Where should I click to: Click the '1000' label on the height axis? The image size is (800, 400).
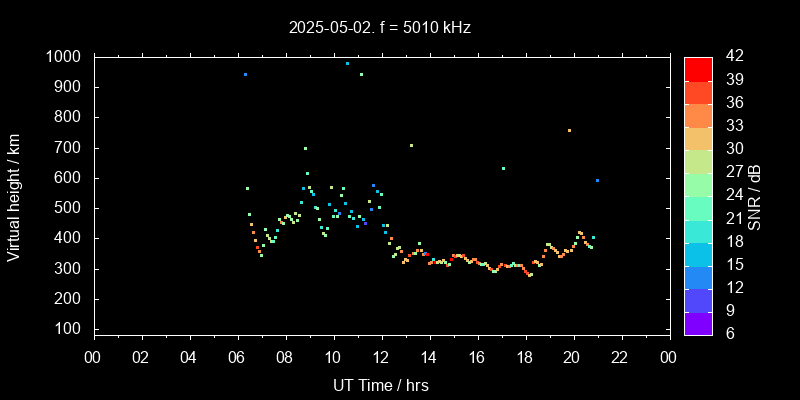[65, 57]
